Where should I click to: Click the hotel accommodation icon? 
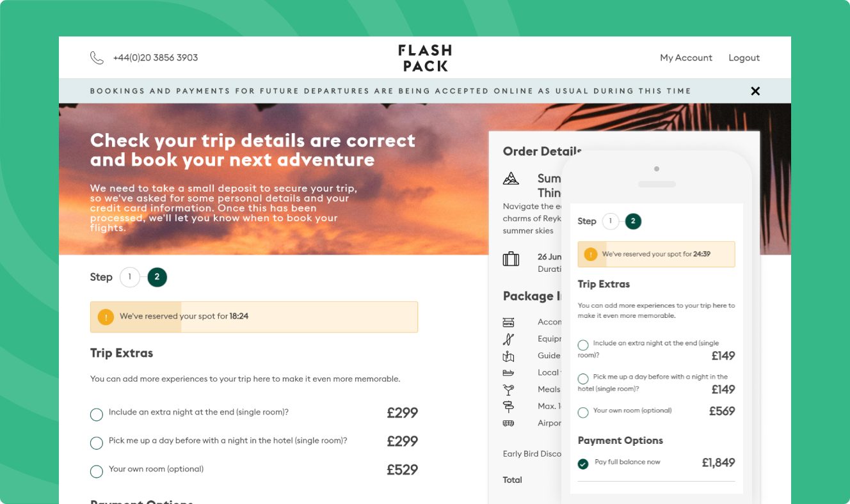point(509,322)
